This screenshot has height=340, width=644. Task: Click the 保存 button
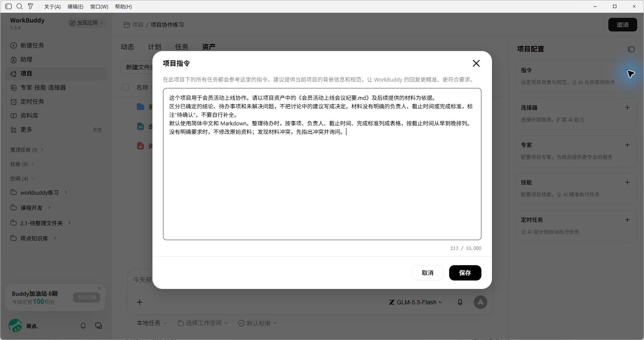(465, 273)
